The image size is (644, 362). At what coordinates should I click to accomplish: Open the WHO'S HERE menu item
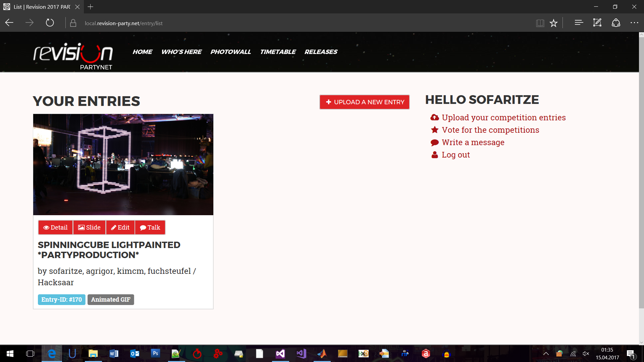pyautogui.click(x=181, y=52)
